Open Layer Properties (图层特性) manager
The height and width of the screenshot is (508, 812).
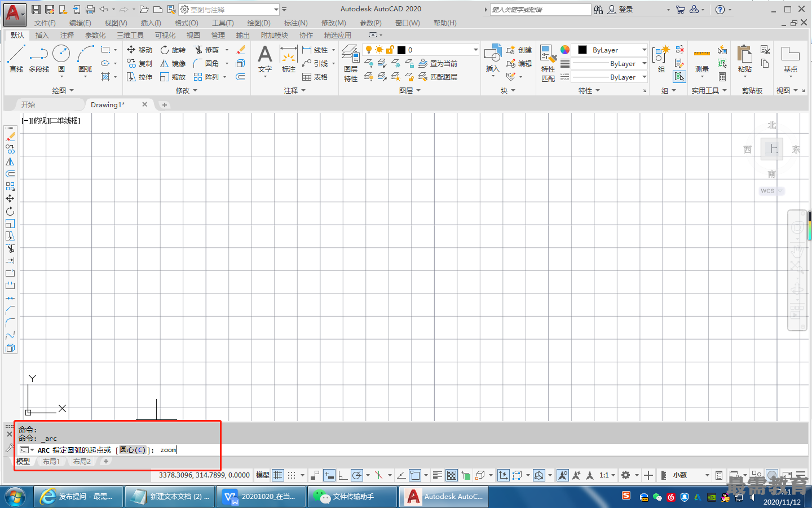coord(351,63)
